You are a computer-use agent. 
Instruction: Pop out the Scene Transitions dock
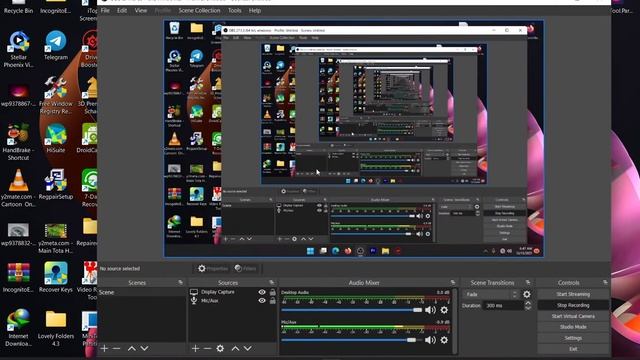click(x=528, y=282)
